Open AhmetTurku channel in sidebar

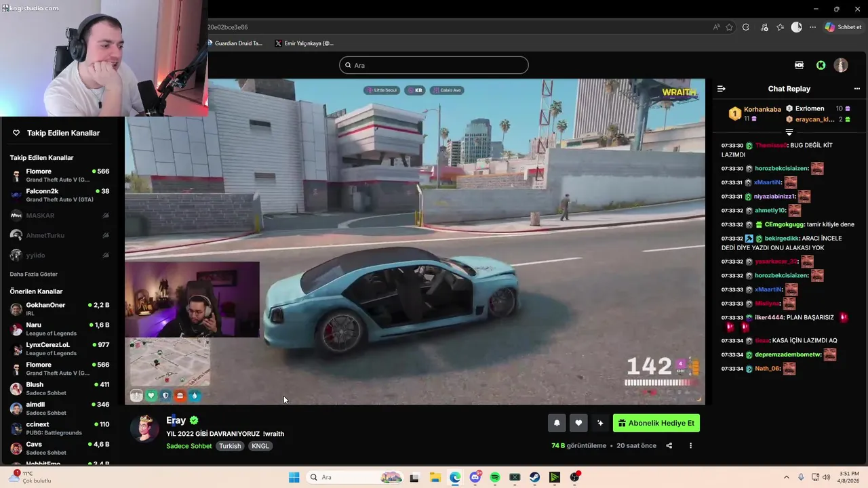click(60, 235)
